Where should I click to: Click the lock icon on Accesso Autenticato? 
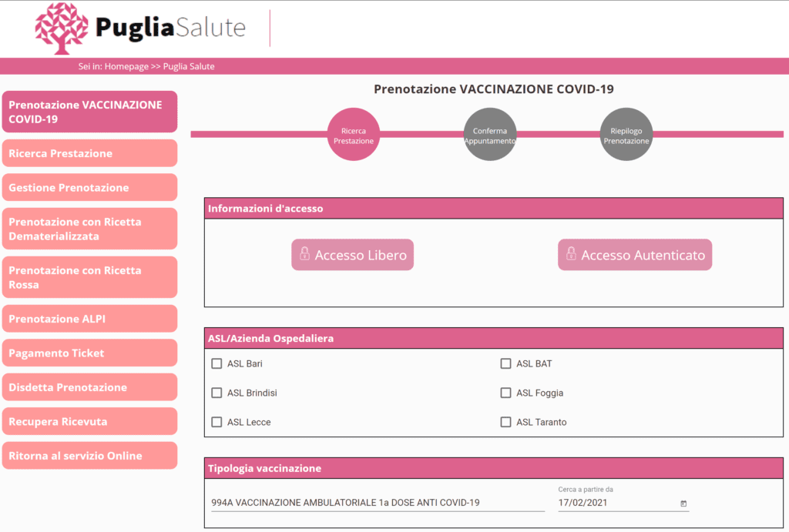[x=571, y=253]
